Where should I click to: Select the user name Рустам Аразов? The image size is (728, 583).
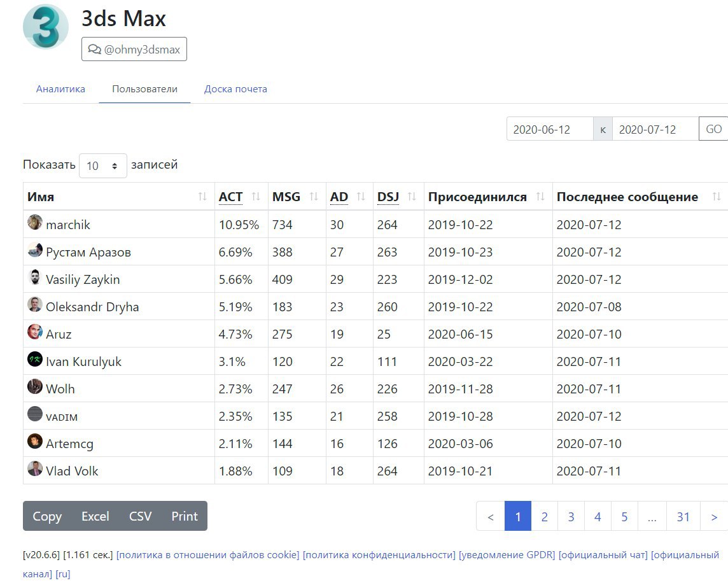coord(88,252)
